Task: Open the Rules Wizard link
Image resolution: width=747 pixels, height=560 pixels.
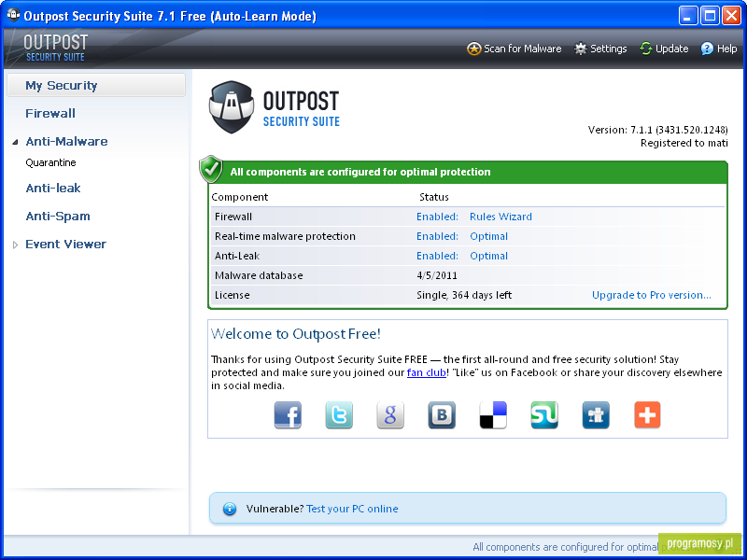Action: pos(500,217)
